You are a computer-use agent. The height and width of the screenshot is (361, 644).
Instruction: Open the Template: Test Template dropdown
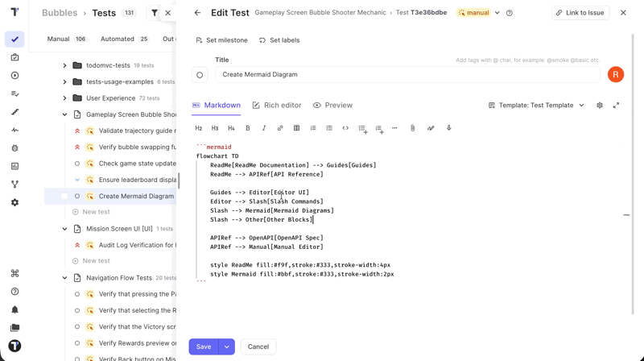point(536,106)
